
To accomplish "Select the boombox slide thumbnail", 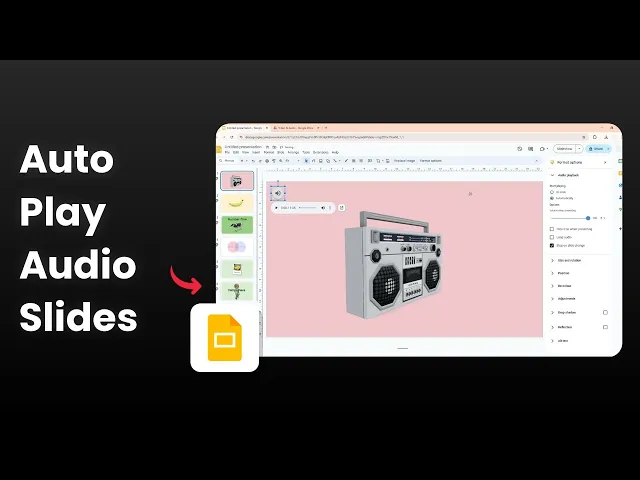I will coord(237,181).
